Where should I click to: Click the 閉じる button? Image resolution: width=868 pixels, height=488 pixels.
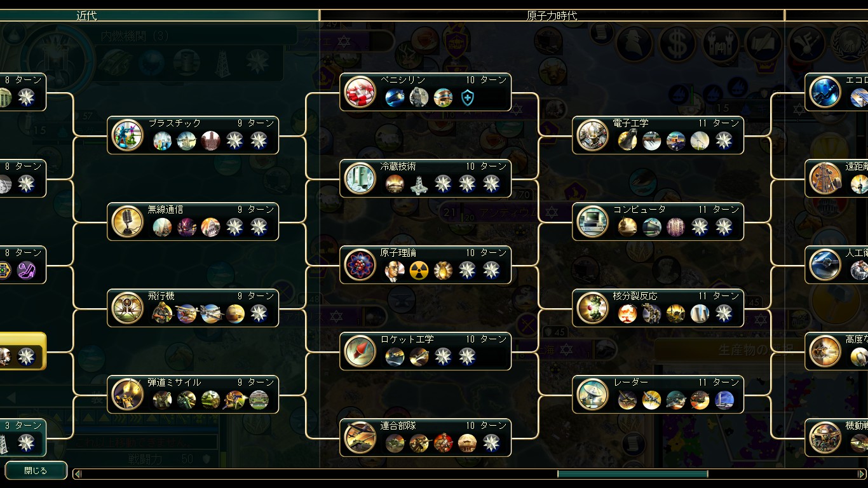pos(36,471)
